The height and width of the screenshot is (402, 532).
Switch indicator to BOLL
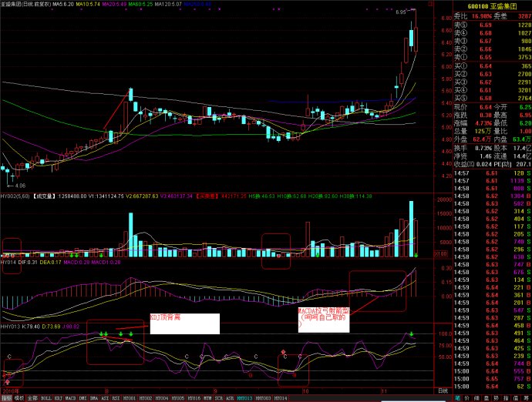pyautogui.click(x=45, y=398)
